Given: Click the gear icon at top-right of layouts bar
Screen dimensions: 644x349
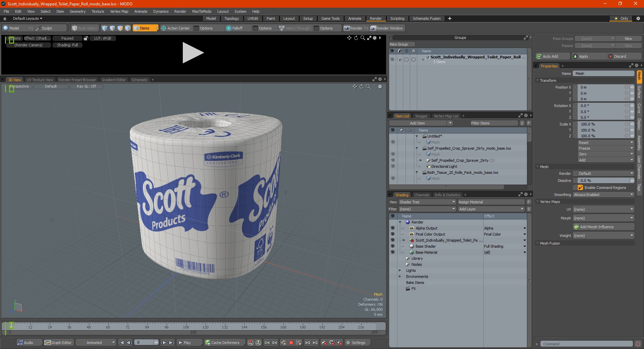Looking at the screenshot, I should 638,18.
